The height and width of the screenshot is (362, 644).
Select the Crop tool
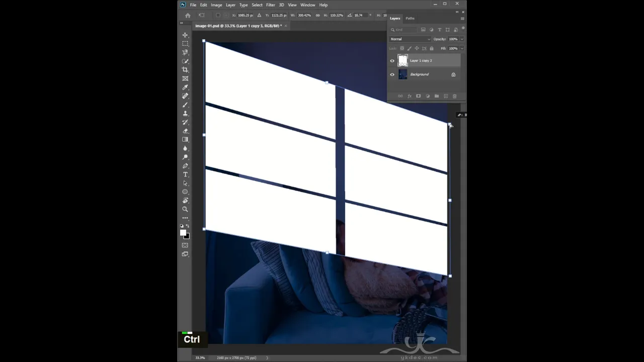click(x=185, y=70)
